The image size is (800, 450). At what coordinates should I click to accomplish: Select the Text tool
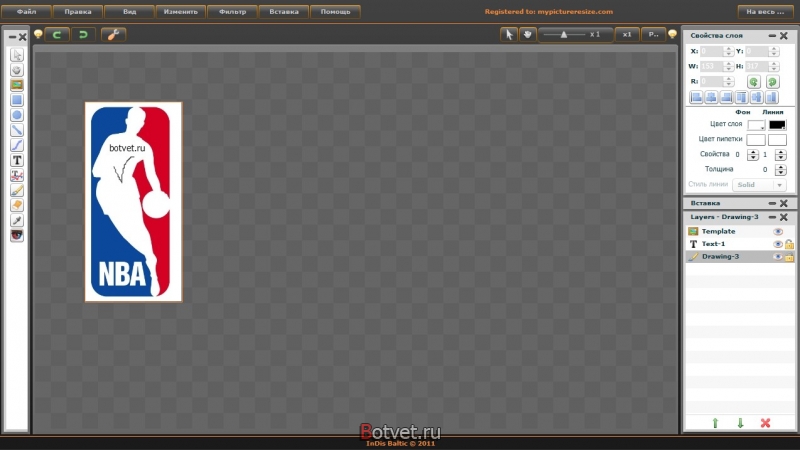(x=17, y=160)
